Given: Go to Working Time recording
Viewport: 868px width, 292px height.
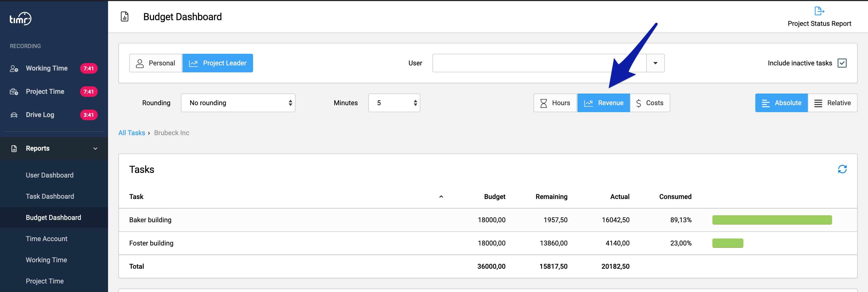Looking at the screenshot, I should (x=47, y=69).
